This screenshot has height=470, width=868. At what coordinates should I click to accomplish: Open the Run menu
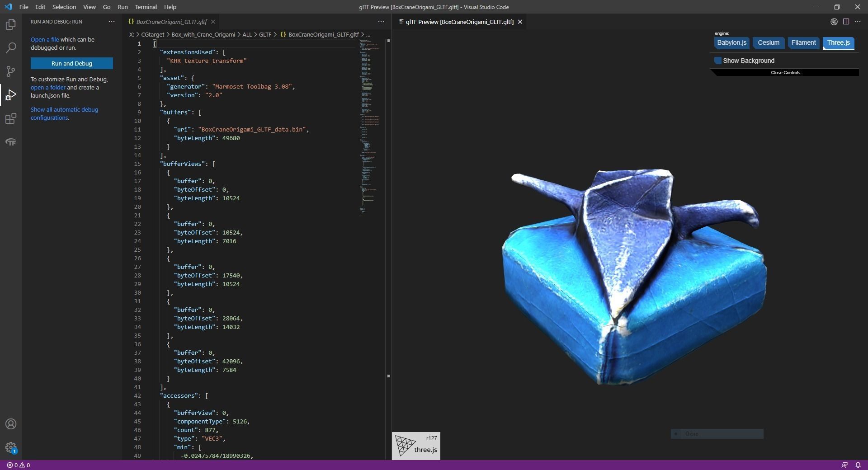(123, 7)
